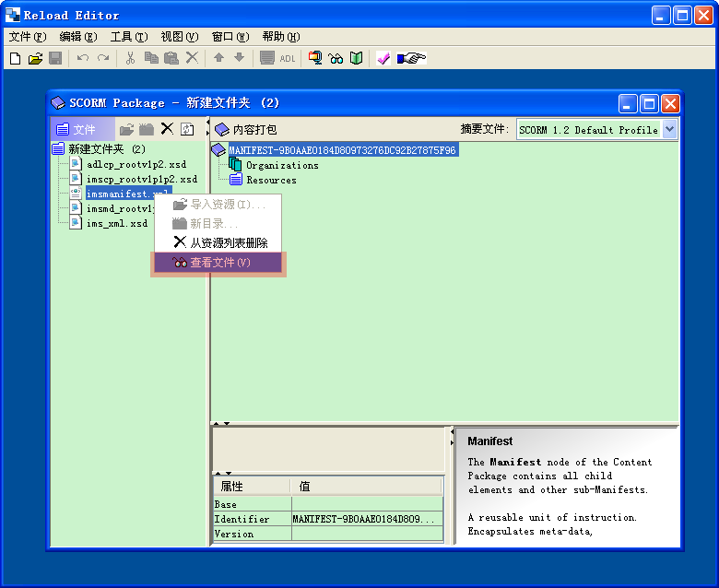
Task: Click the binoculars view icon in main toolbar
Action: (x=336, y=58)
